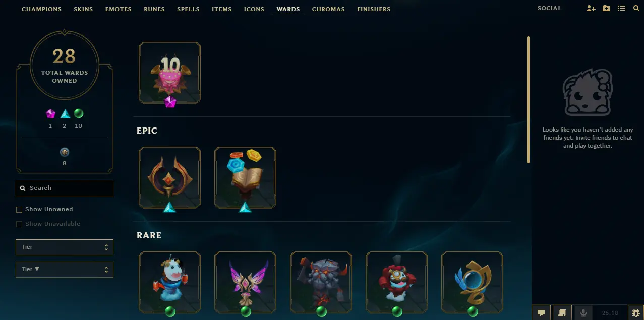Open the chat bubble icon
644x320 pixels.
tap(541, 312)
